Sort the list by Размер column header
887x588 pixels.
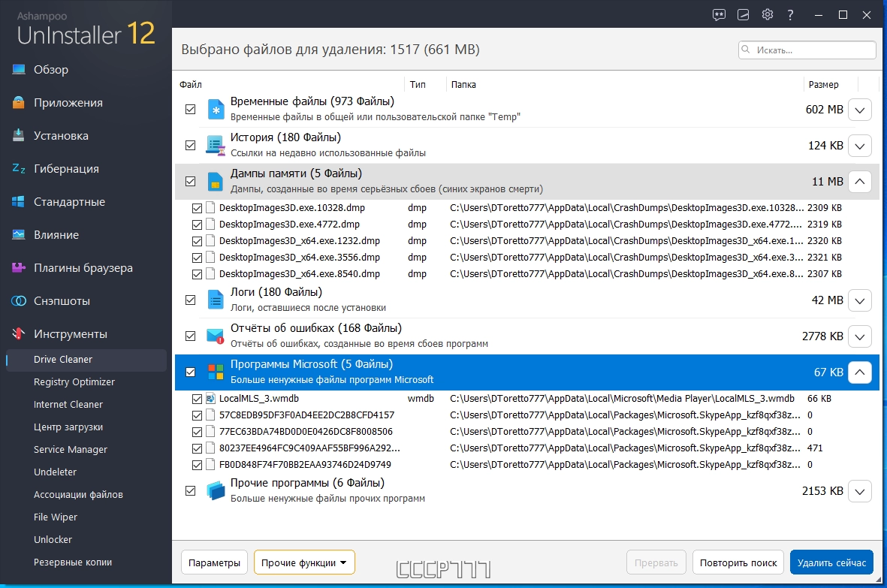point(823,85)
